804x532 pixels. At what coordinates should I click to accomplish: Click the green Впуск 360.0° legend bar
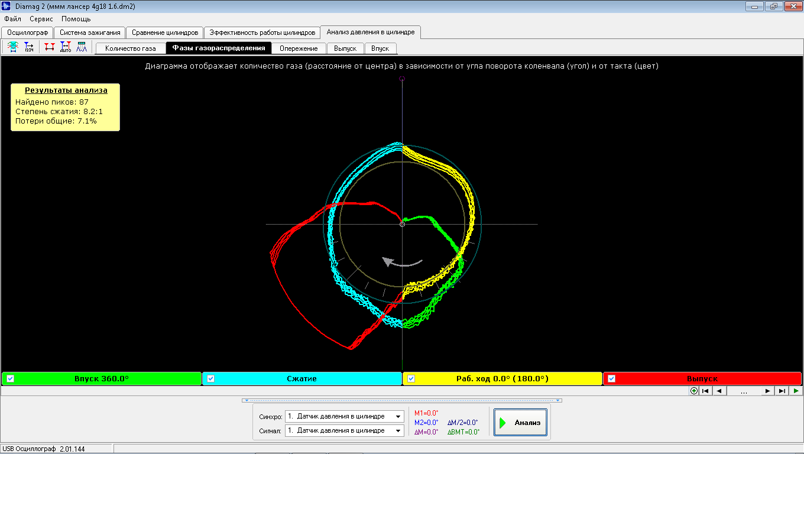102,379
